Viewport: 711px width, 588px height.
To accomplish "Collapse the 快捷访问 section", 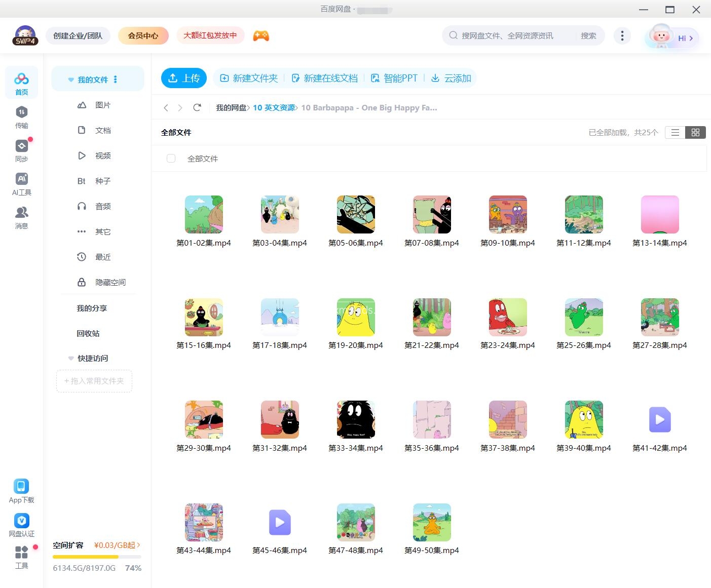I will (x=70, y=358).
